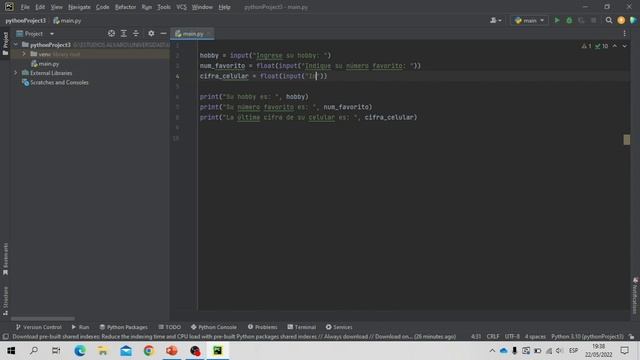Toggle the Version Control tool window
Viewport: 640px width, 360px height.
tap(38, 327)
